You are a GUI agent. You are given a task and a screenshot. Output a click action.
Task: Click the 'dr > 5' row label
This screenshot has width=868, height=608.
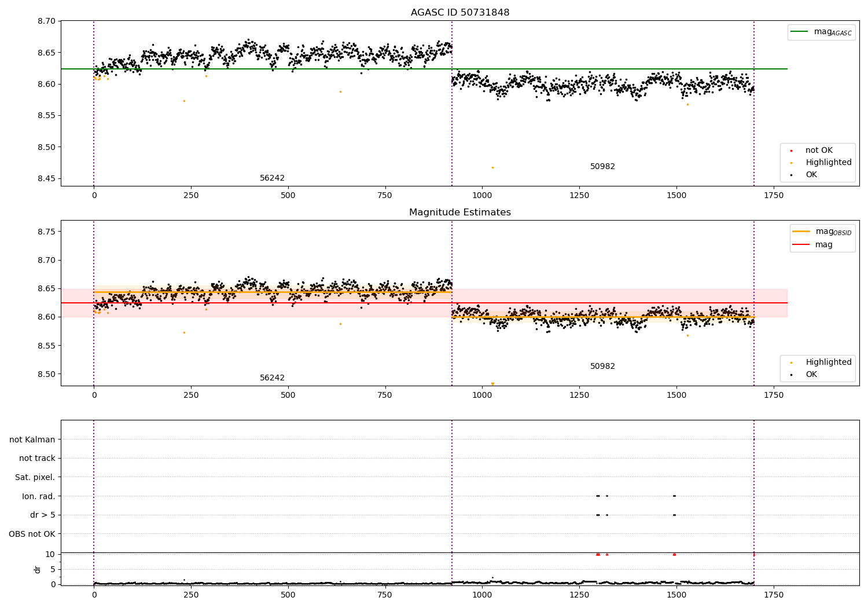pyautogui.click(x=43, y=515)
